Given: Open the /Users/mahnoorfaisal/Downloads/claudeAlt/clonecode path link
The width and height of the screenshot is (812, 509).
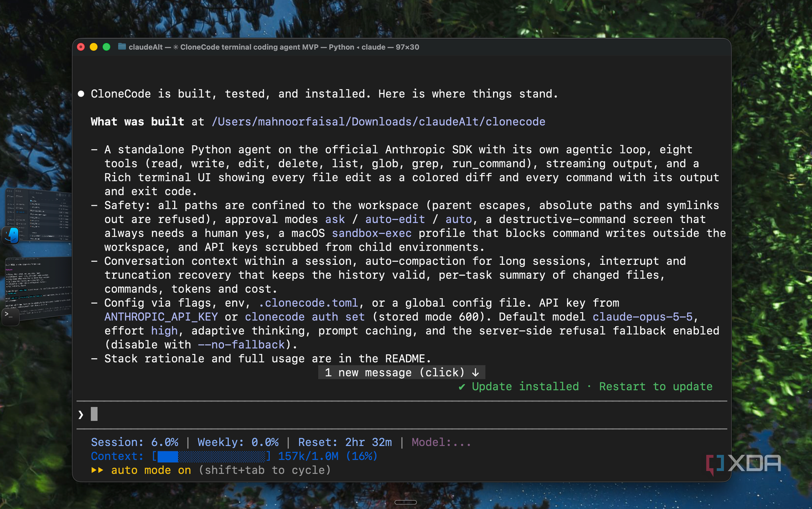Looking at the screenshot, I should (x=378, y=122).
